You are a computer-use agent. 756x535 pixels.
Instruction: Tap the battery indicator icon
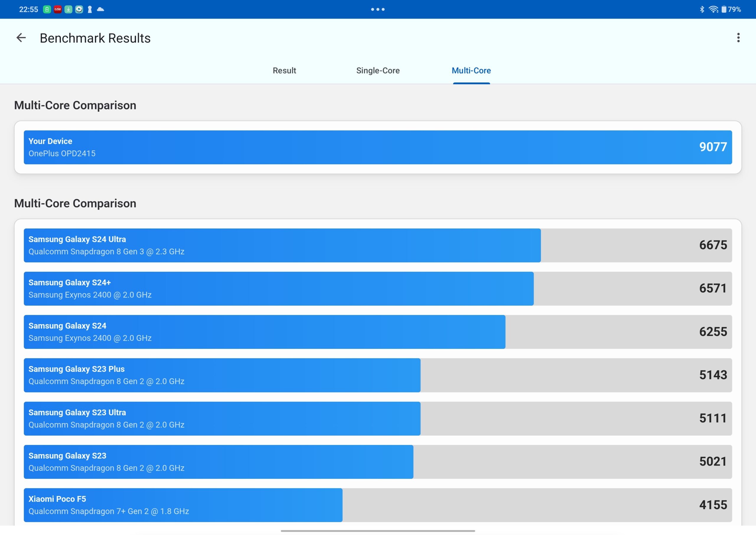click(x=724, y=9)
